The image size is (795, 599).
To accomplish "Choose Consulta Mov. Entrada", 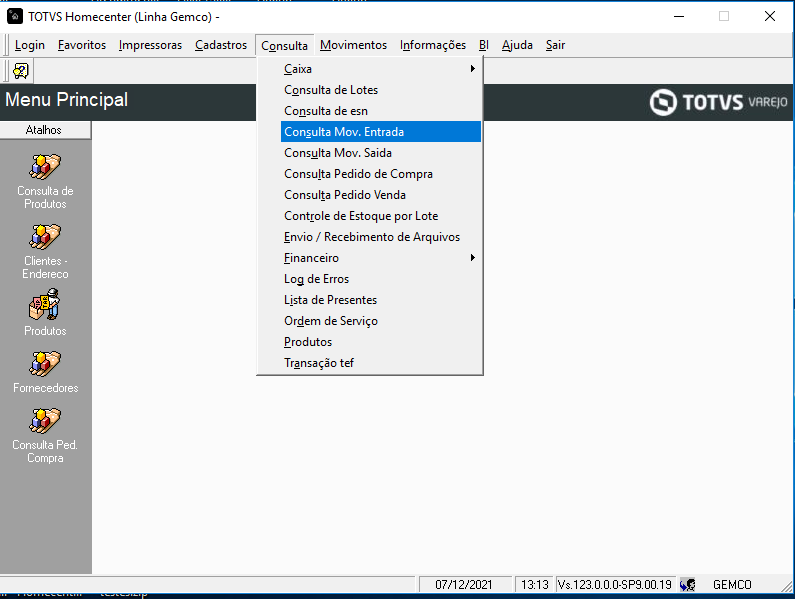I will pos(380,132).
